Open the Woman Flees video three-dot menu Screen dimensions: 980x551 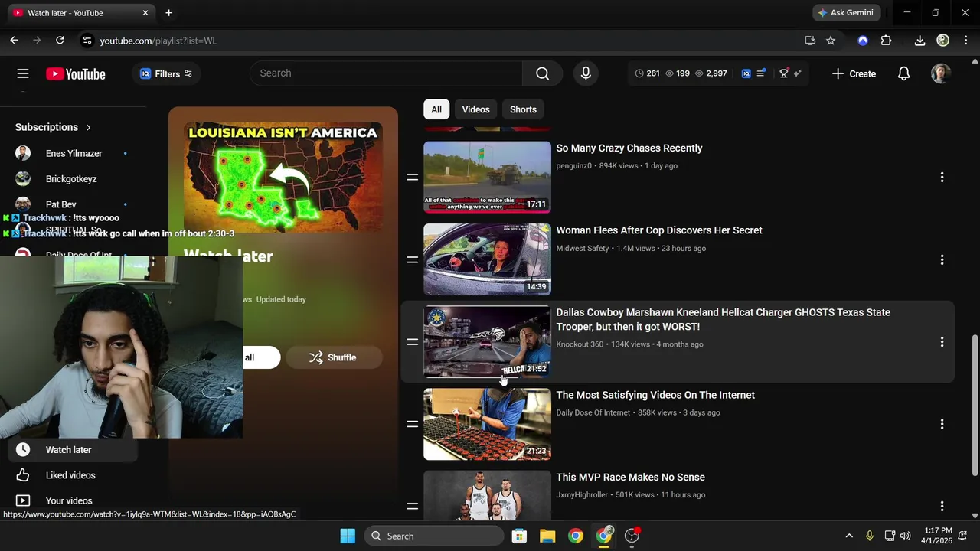tap(942, 259)
